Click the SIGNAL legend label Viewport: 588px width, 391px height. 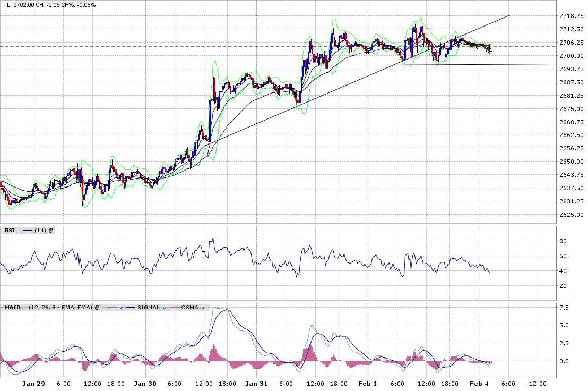click(x=149, y=307)
